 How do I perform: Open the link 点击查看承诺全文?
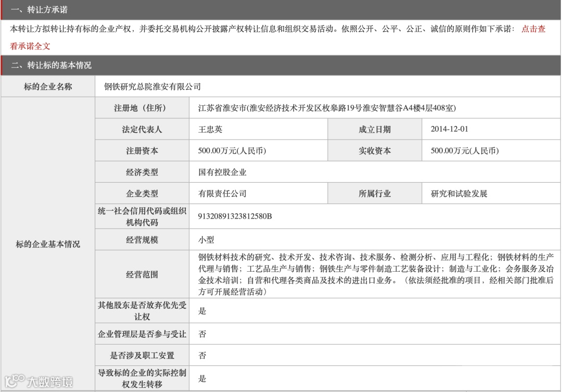click(533, 29)
